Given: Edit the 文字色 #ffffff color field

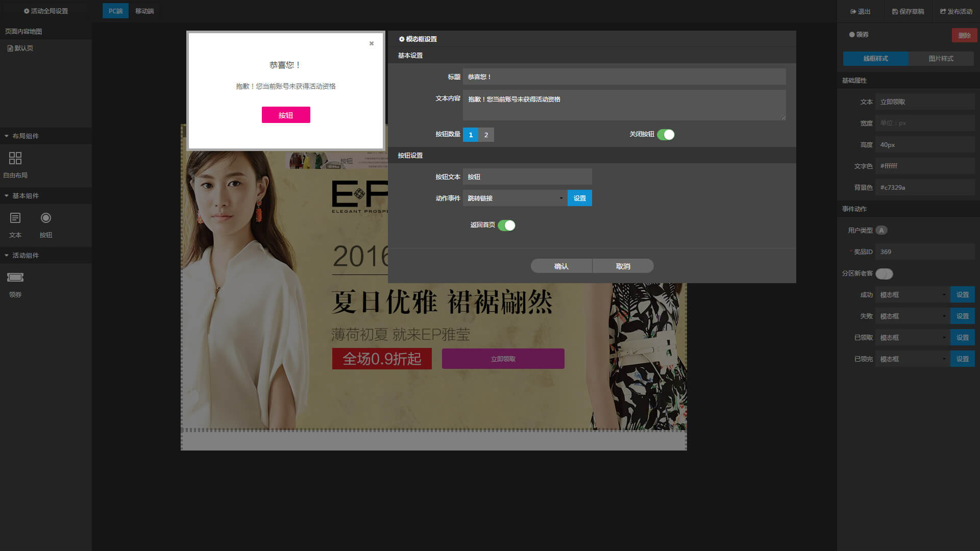Looking at the screenshot, I should 925,166.
